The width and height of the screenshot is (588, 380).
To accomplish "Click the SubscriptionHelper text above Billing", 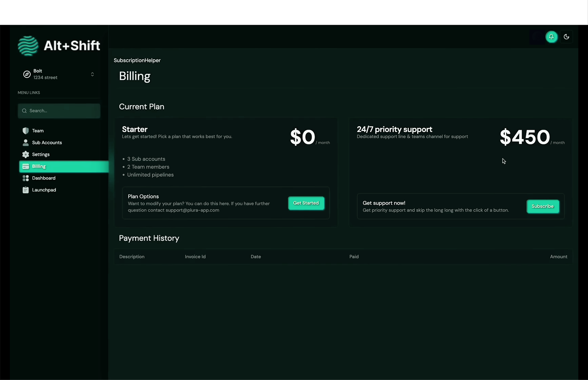I will (x=137, y=60).
